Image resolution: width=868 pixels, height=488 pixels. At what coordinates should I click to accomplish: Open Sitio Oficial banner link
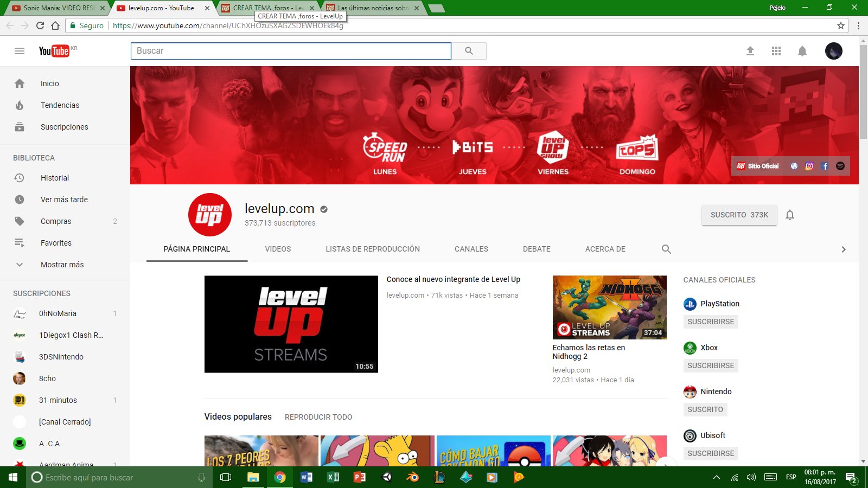(x=758, y=166)
